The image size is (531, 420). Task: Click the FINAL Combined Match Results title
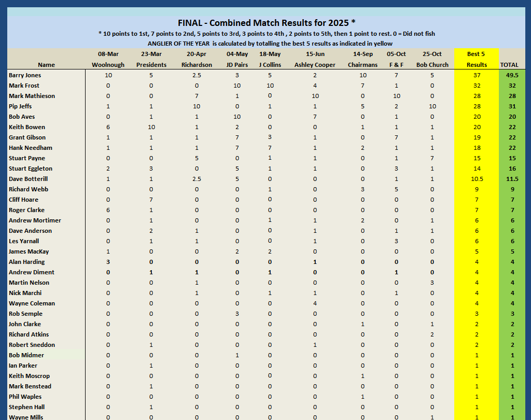coord(267,23)
